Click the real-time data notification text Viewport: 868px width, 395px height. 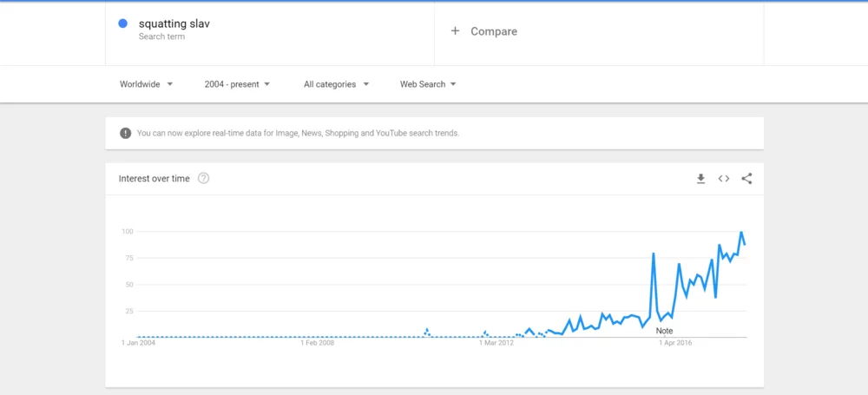click(x=298, y=134)
